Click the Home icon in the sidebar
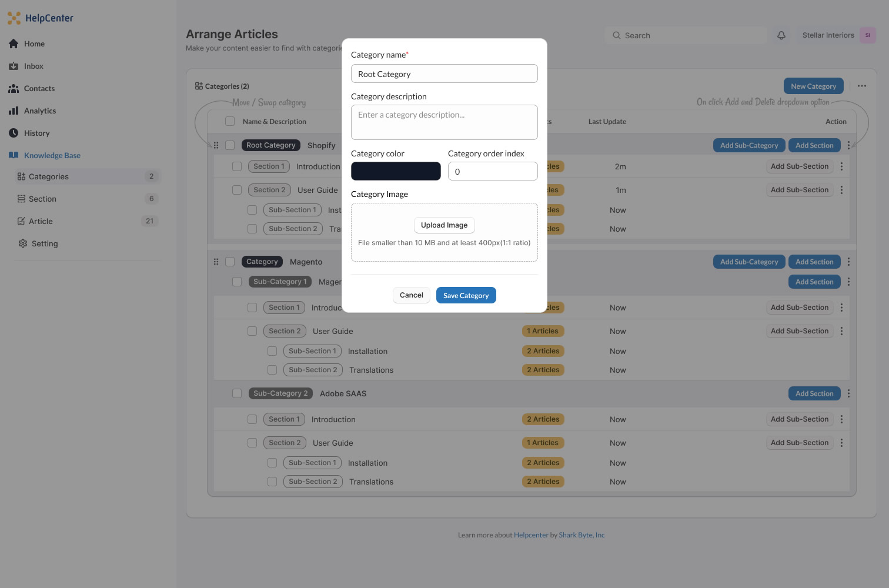The width and height of the screenshot is (889, 588). [13, 44]
